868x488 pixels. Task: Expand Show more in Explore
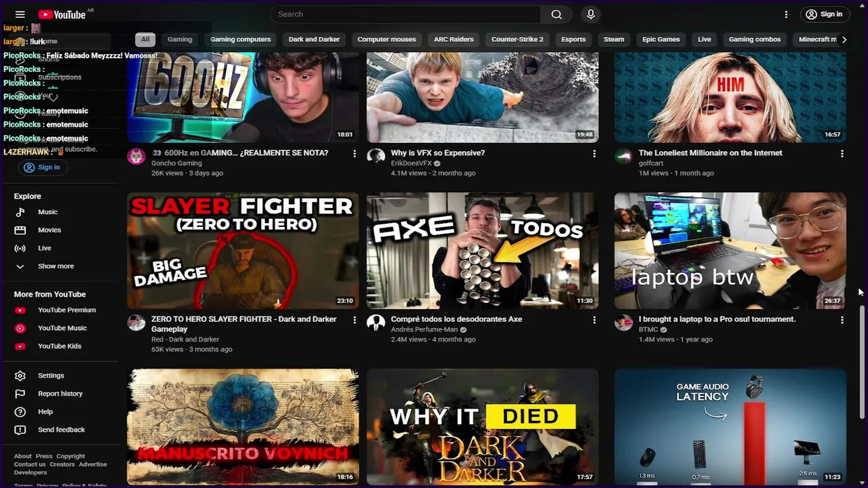56,266
